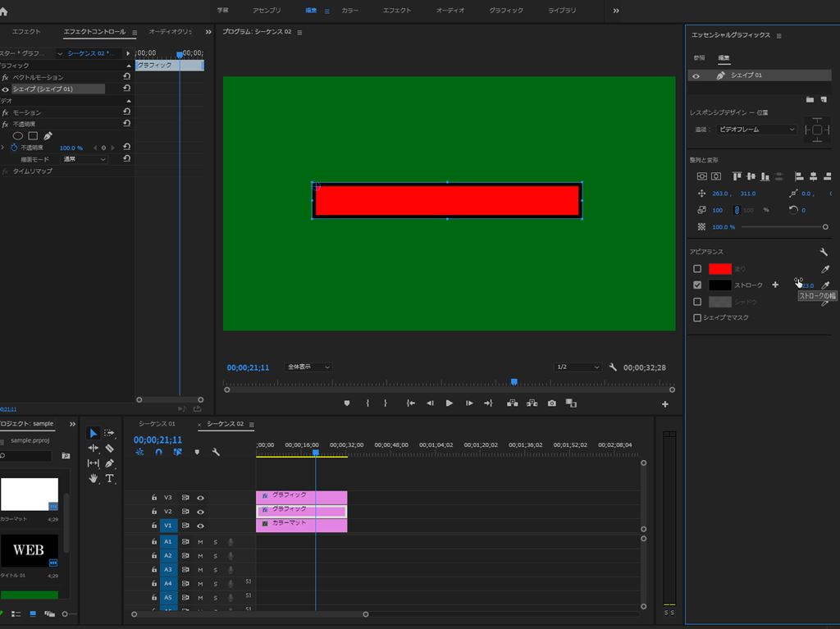The height and width of the screenshot is (629, 840).
Task: Add a marker in the program monitor
Action: point(347,403)
